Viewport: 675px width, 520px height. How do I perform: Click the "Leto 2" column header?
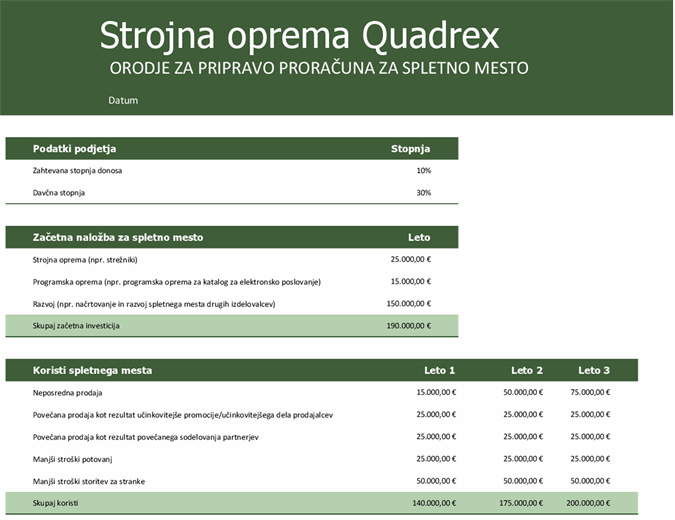(x=527, y=370)
